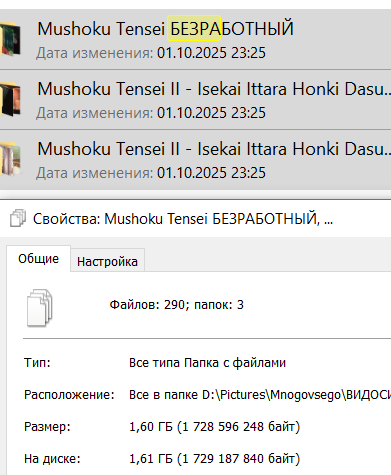Click the Расположение path starting with D:\Pictures

pos(260,395)
